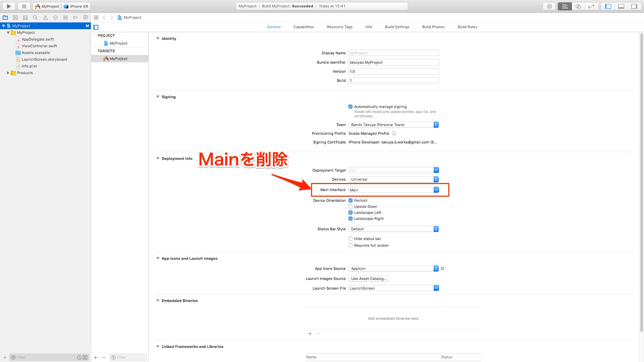Toggle Landscape Left orientation
This screenshot has width=644, height=362.
click(351, 213)
